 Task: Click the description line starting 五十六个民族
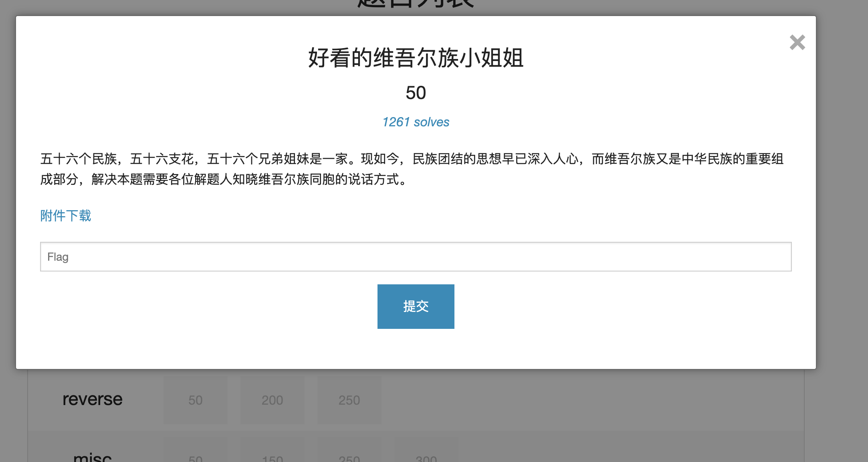coord(412,159)
